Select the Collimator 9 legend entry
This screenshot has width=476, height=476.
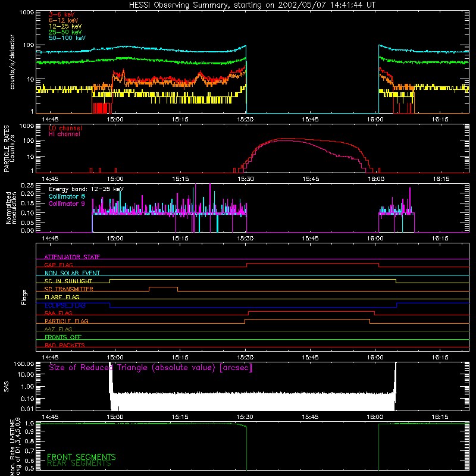[x=67, y=203]
